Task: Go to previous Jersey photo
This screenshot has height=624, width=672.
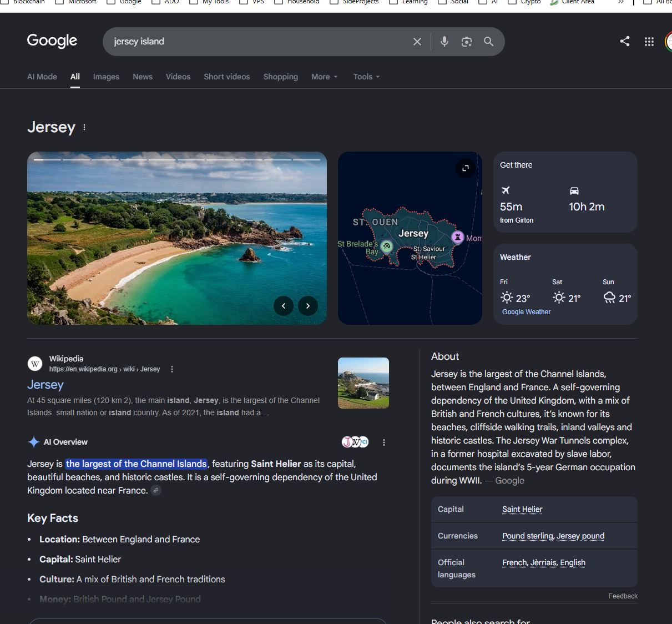Action: (x=284, y=306)
